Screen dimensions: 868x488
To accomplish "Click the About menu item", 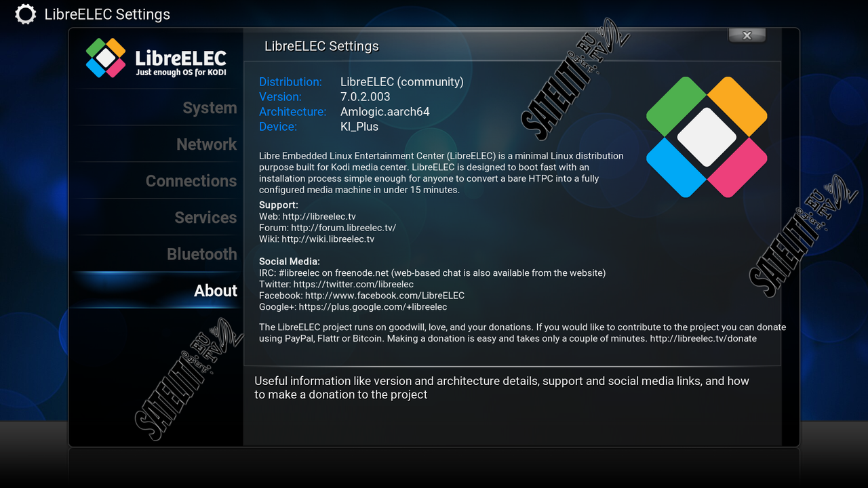I will pos(216,291).
